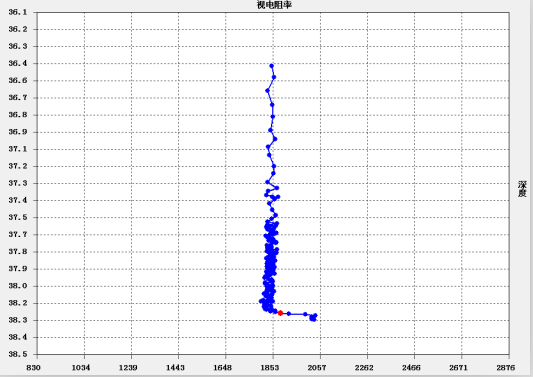Click the 830 x-axis tick label
The width and height of the screenshot is (533, 377).
coord(33,367)
